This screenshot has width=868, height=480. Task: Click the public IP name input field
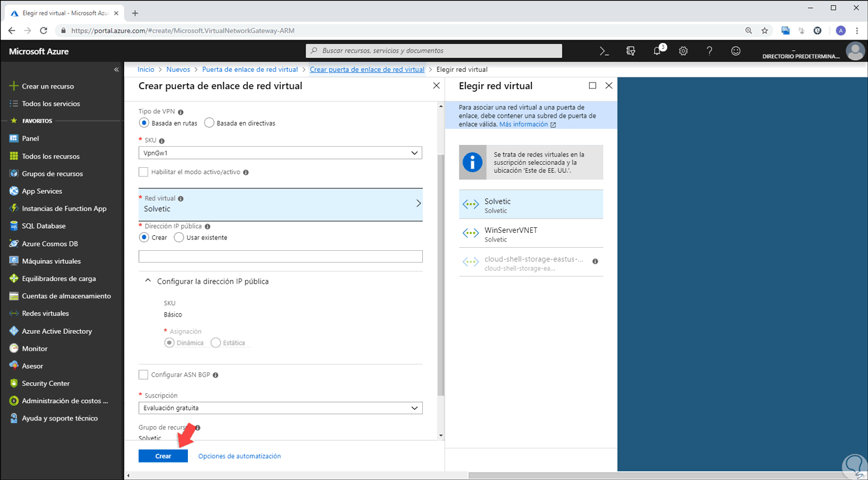(x=280, y=256)
